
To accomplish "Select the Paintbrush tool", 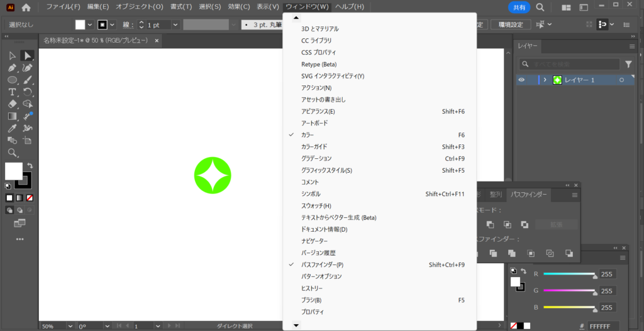I will coord(28,80).
